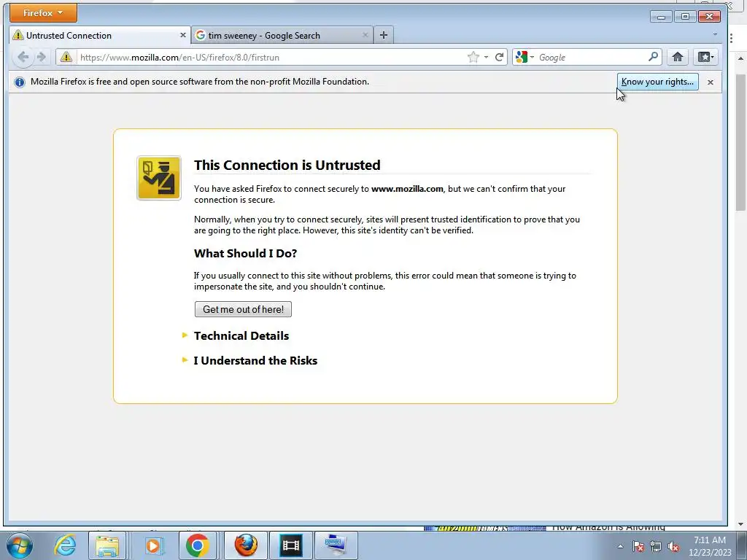747x560 pixels.
Task: Open the Windows Start menu
Action: (x=20, y=545)
